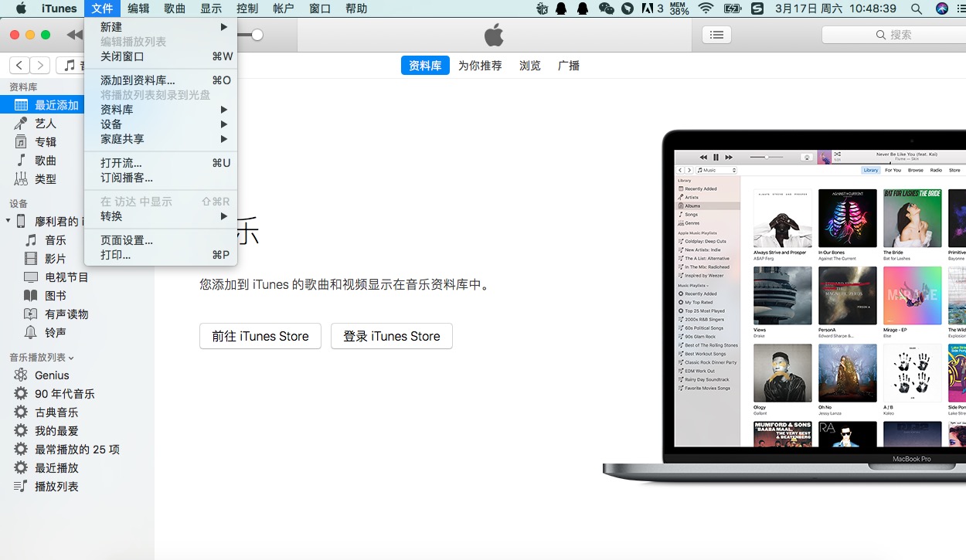Open the device's Movies (影片) film icon
Viewport: 966px width, 560px height.
31,259
